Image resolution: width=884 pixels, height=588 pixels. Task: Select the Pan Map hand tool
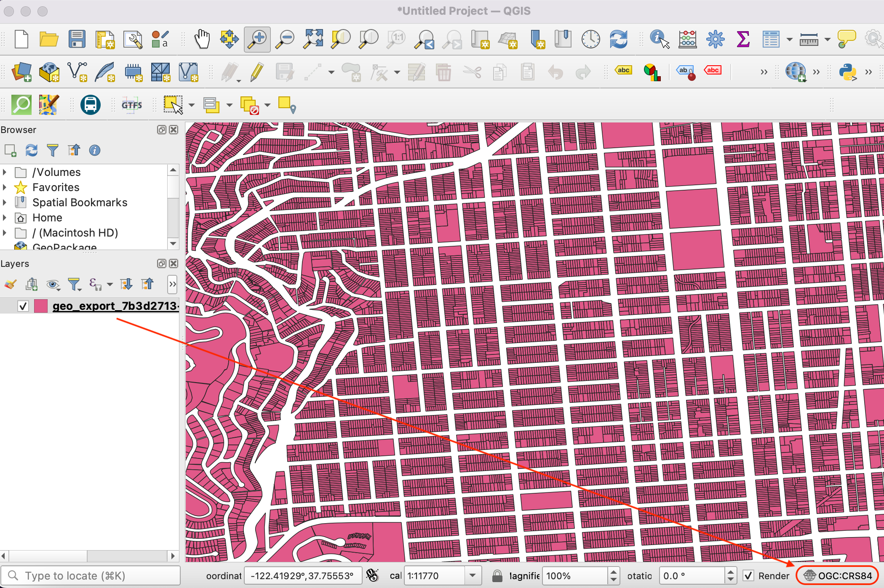tap(203, 40)
